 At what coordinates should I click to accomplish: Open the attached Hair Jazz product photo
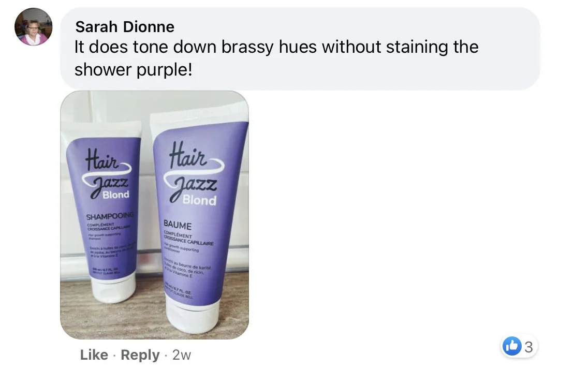154,215
